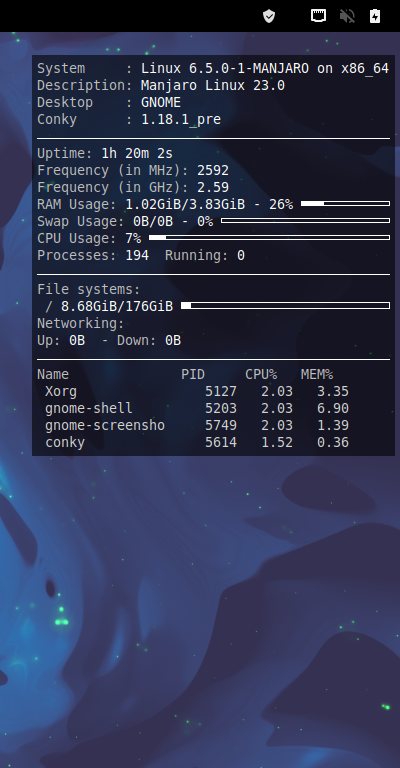Viewport: 400px width, 768px height.
Task: Click the CPU% column header
Action: tap(261, 375)
